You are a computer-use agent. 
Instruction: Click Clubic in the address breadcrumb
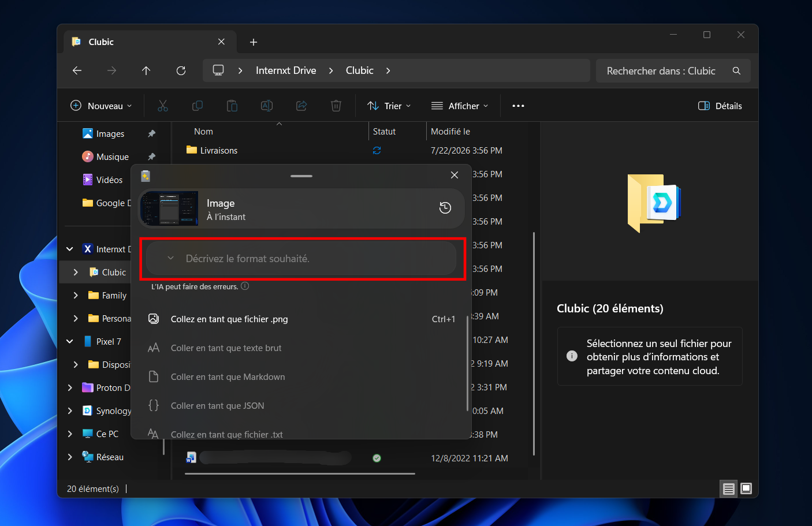click(360, 70)
